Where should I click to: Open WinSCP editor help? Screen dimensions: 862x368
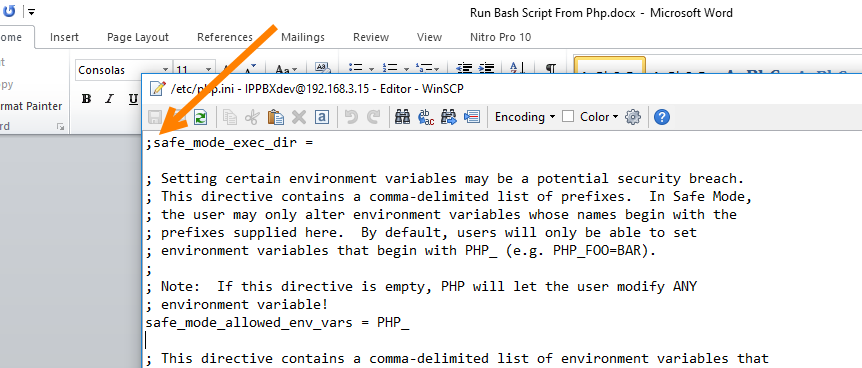coord(662,117)
